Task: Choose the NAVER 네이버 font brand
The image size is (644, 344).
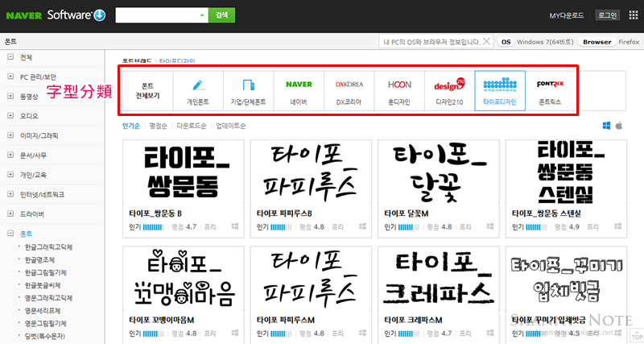Action: pyautogui.click(x=299, y=91)
